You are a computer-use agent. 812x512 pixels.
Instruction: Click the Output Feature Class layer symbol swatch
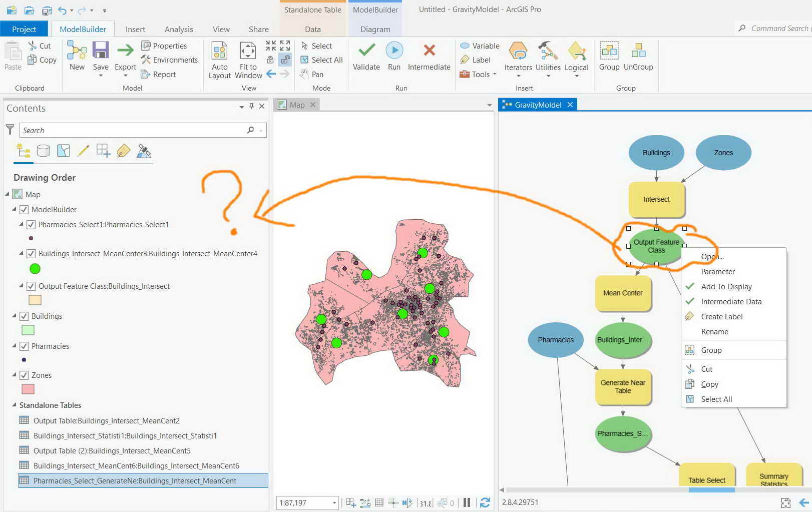pyautogui.click(x=35, y=300)
